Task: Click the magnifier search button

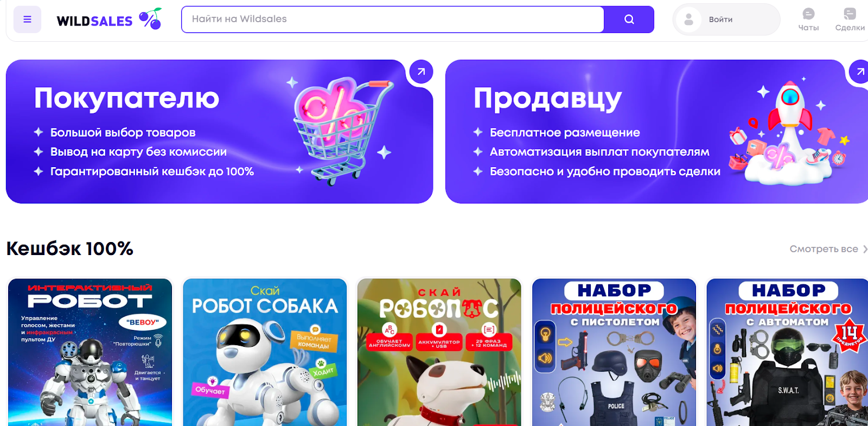Action: point(629,20)
